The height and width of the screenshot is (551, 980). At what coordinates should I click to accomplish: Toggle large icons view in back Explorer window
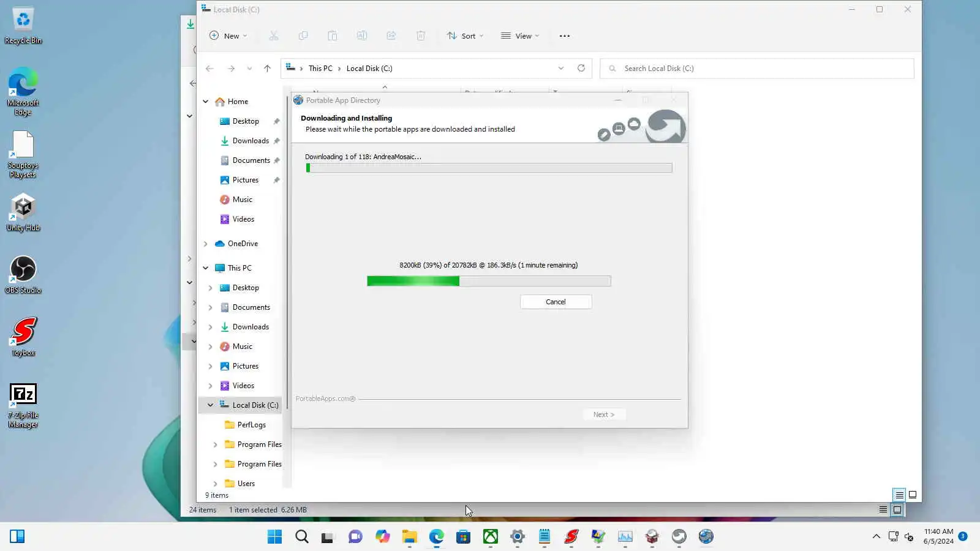pyautogui.click(x=897, y=509)
